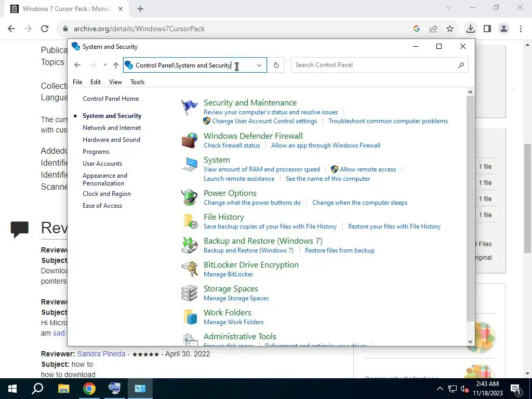532x399 pixels.
Task: Click Change when the computer sleeps
Action: tap(360, 203)
